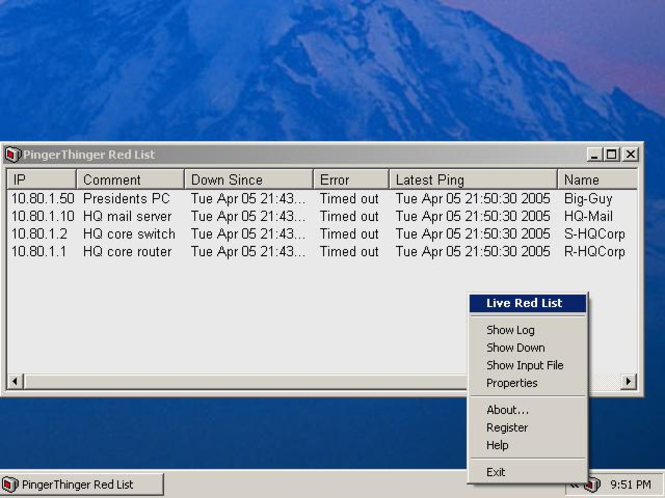This screenshot has width=665, height=498.
Task: Close the PingerThinger Red List window
Action: [630, 154]
